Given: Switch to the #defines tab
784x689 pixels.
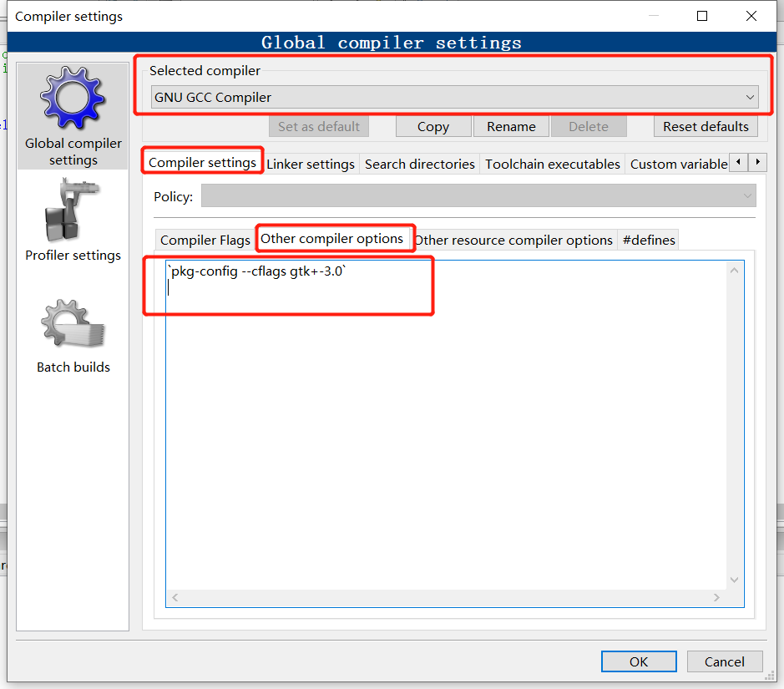Looking at the screenshot, I should coord(648,240).
